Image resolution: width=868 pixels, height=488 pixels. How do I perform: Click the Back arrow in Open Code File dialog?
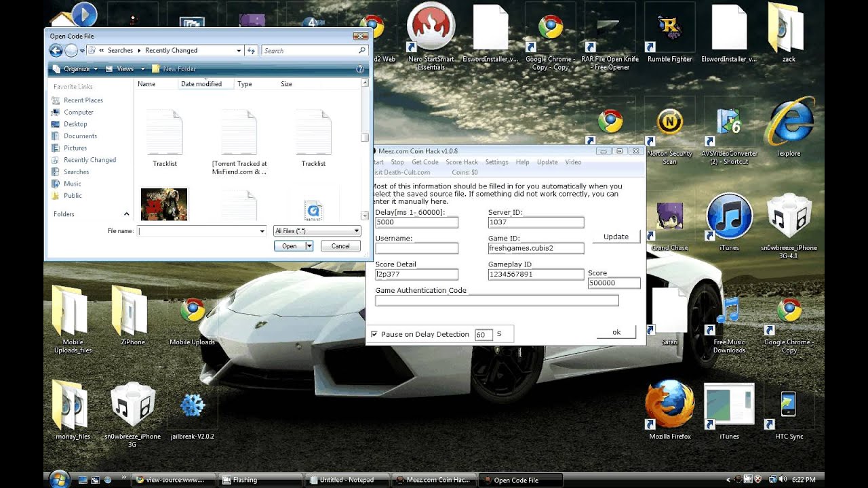tap(56, 50)
